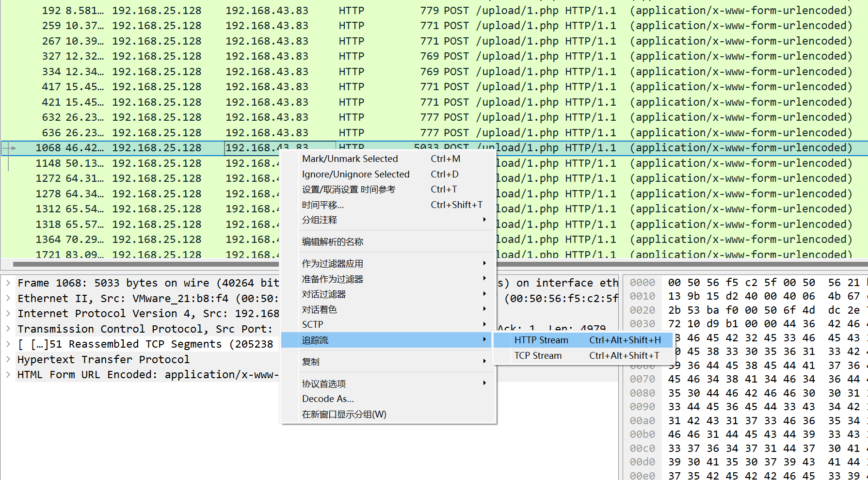Expand the Frame 1068 tree node
This screenshot has height=480, width=868.
(x=8, y=283)
